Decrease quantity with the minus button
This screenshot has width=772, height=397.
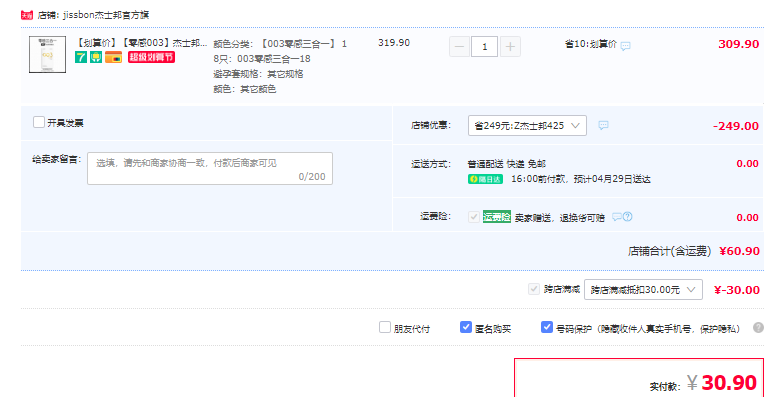[x=459, y=47]
